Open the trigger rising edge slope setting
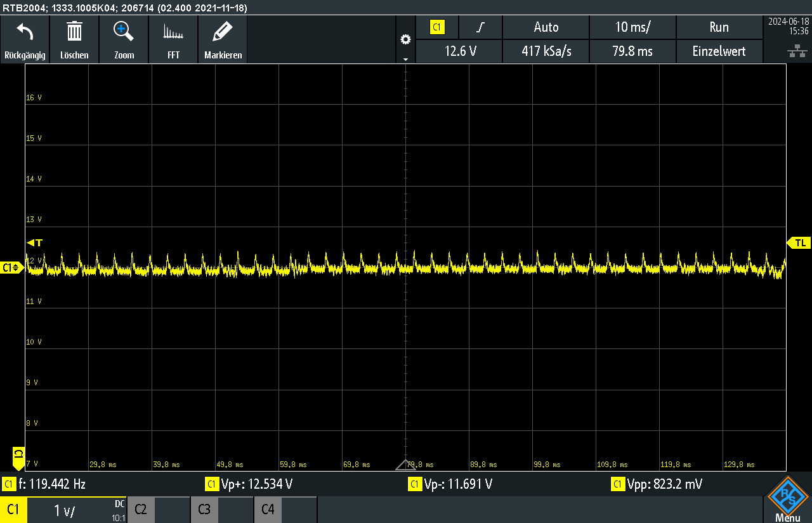Image resolution: width=812 pixels, height=523 pixels. tap(481, 27)
